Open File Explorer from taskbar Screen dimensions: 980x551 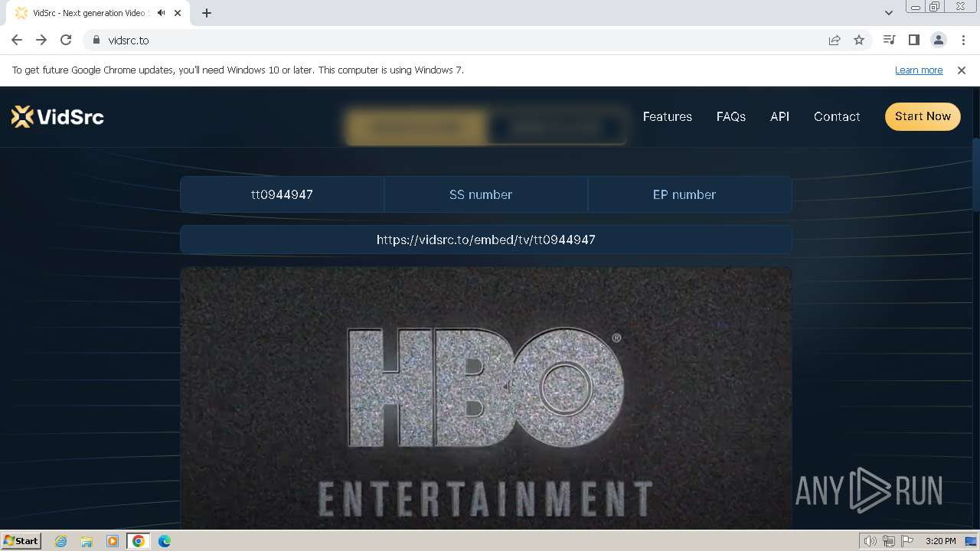coord(87,541)
